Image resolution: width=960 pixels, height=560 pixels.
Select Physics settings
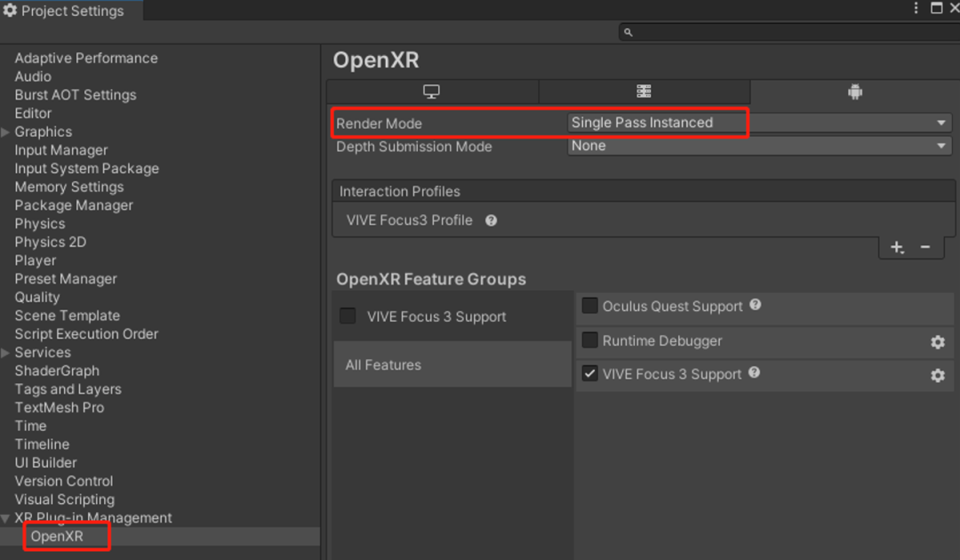point(40,223)
